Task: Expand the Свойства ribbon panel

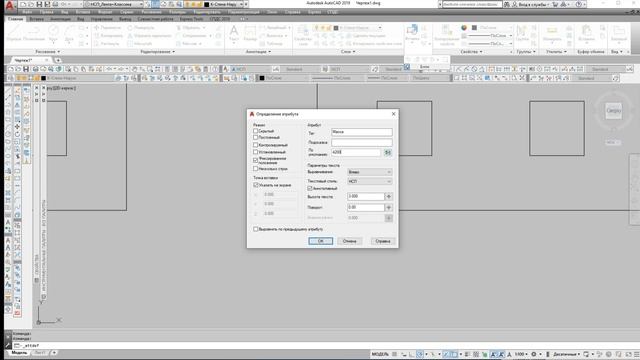Action: (x=471, y=52)
